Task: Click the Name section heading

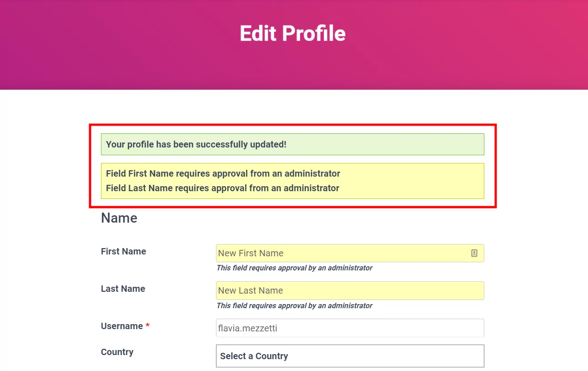Action: click(x=119, y=218)
